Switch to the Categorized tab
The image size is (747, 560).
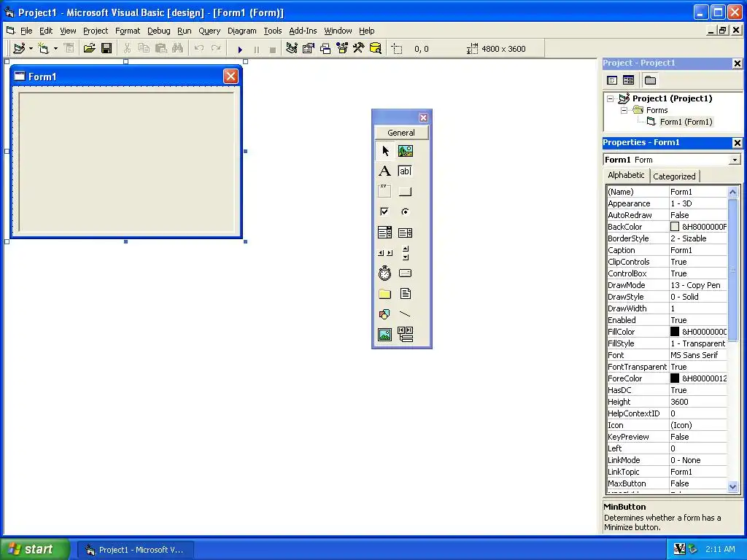pos(674,176)
